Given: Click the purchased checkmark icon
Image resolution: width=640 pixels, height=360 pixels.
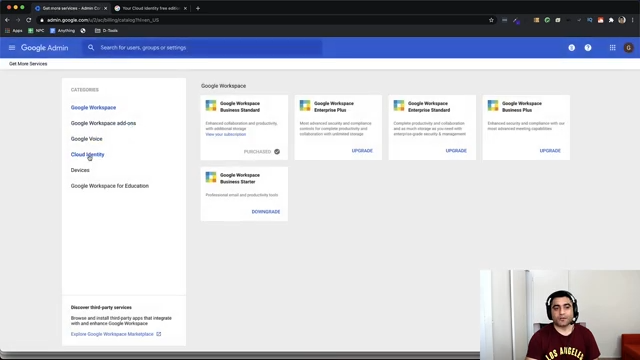Looking at the screenshot, I should click(277, 151).
